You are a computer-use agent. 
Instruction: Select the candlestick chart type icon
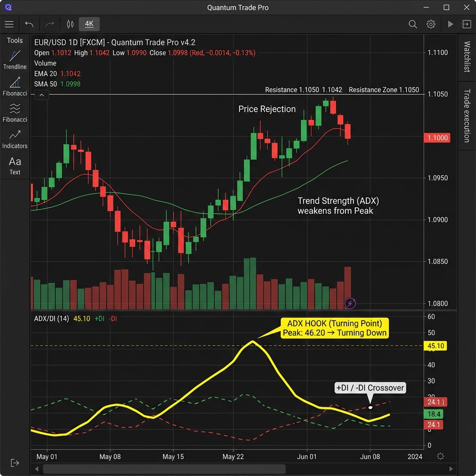pyautogui.click(x=70, y=24)
